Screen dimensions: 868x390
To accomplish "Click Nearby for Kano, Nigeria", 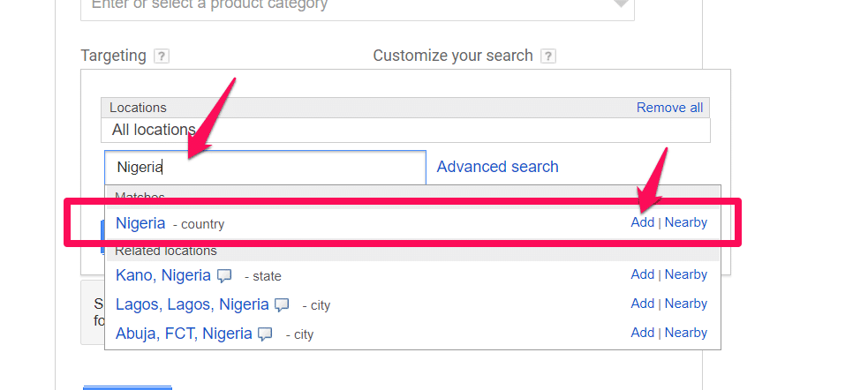I will (686, 274).
